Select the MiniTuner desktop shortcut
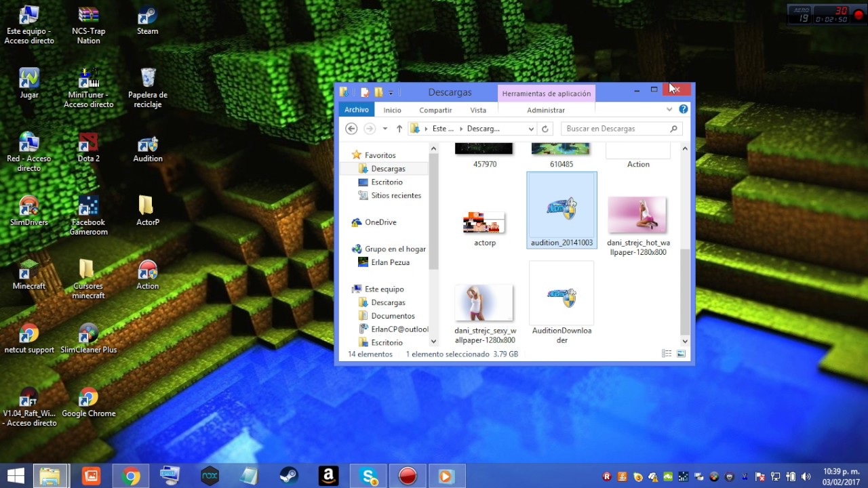 [88, 87]
